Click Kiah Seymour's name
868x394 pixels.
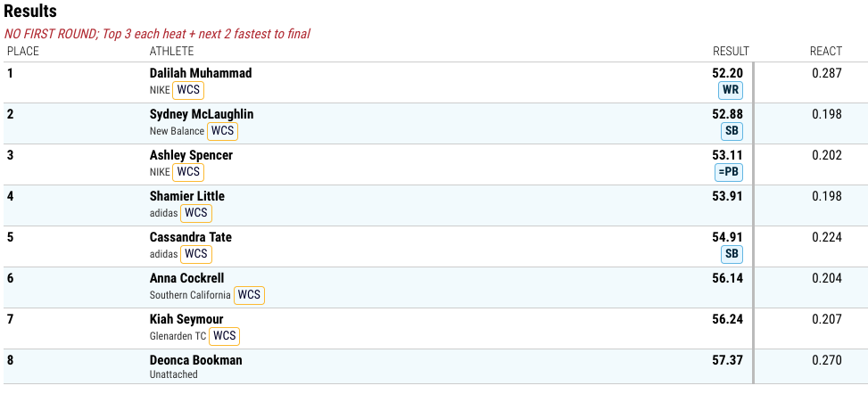186,319
